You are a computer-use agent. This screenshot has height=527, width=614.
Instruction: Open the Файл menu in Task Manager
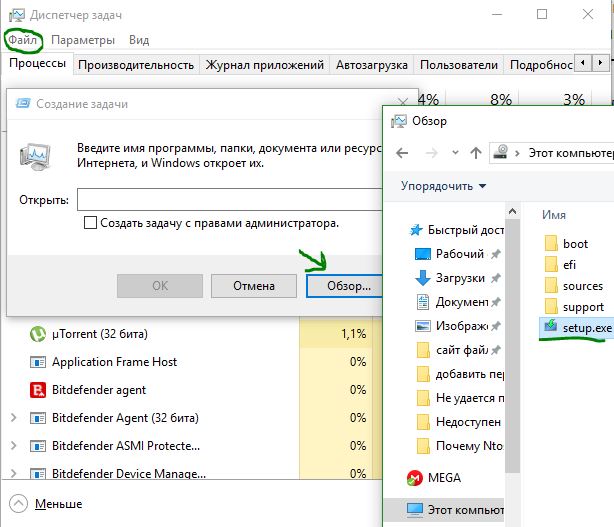(23, 40)
